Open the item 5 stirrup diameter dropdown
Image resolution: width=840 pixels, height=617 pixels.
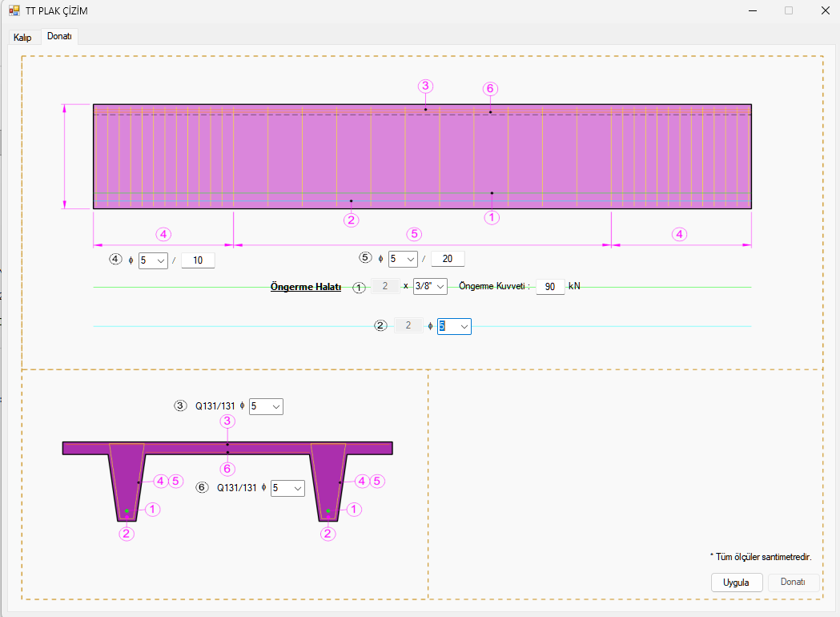pyautogui.click(x=403, y=259)
